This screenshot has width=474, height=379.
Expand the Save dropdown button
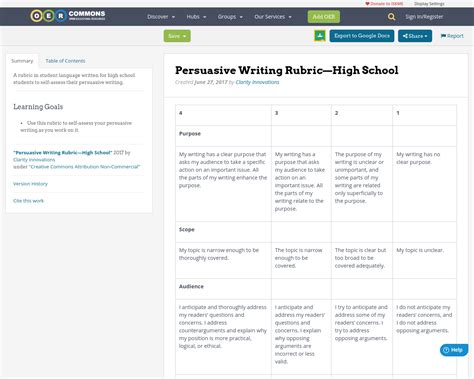pos(177,36)
